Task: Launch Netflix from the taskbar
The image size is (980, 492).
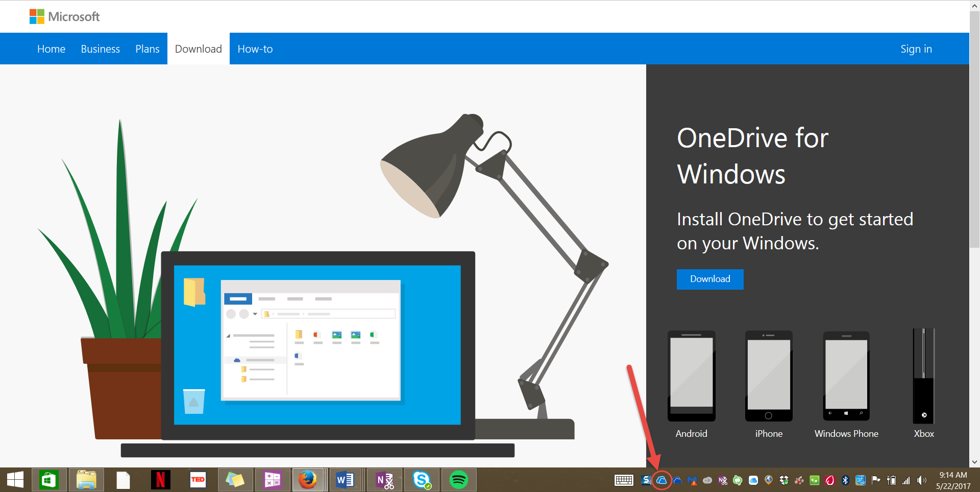Action: coord(160,480)
